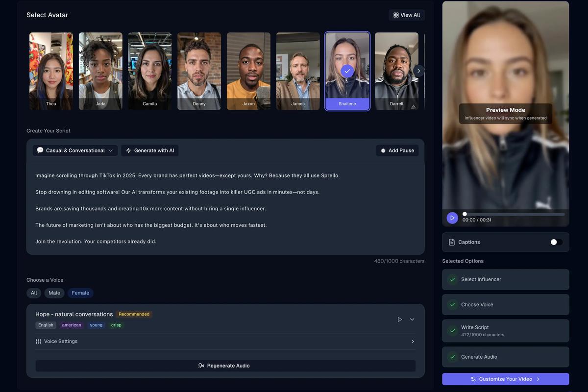588x392 pixels.
Task: Click inside the script text area
Action: pos(225,208)
